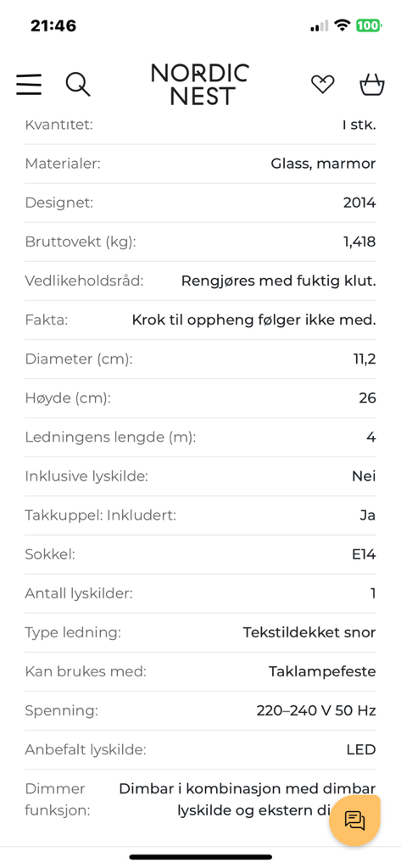This screenshot has width=401, height=868.
Task: Tap the cellular signal icon
Action: 319,26
